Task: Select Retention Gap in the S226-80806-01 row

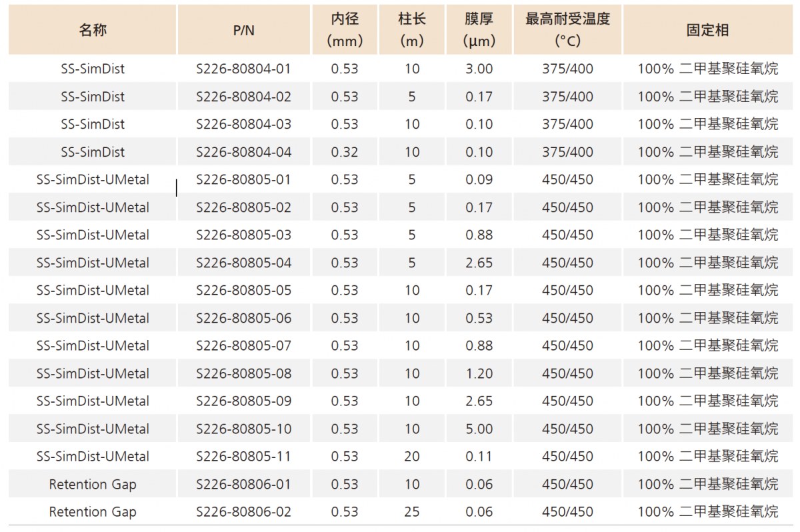Action: pos(93,485)
